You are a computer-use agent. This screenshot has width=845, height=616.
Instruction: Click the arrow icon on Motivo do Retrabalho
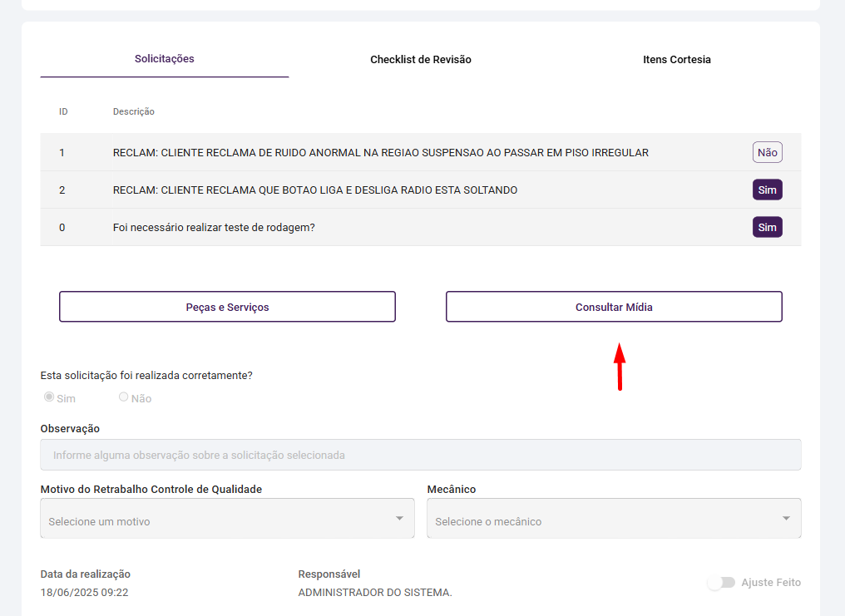click(399, 519)
